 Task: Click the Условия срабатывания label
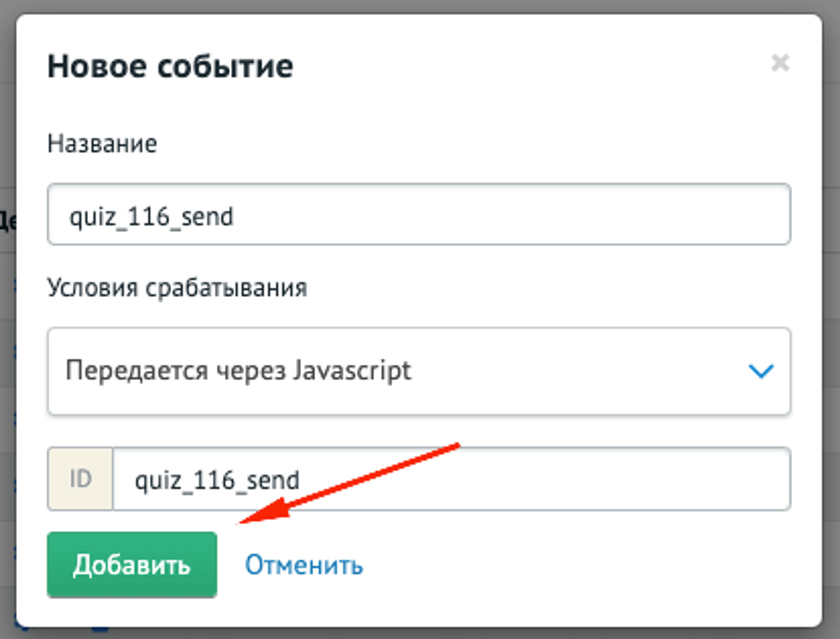177,287
